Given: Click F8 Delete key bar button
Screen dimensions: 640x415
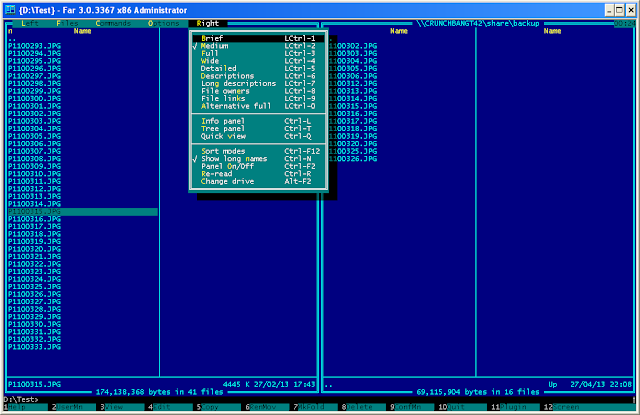Looking at the screenshot, I should [x=364, y=407].
